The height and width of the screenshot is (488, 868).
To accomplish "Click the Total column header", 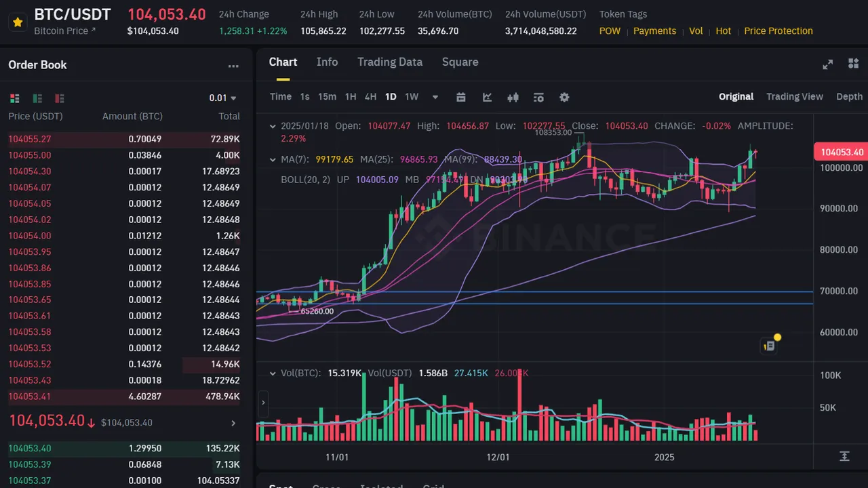I will [229, 116].
